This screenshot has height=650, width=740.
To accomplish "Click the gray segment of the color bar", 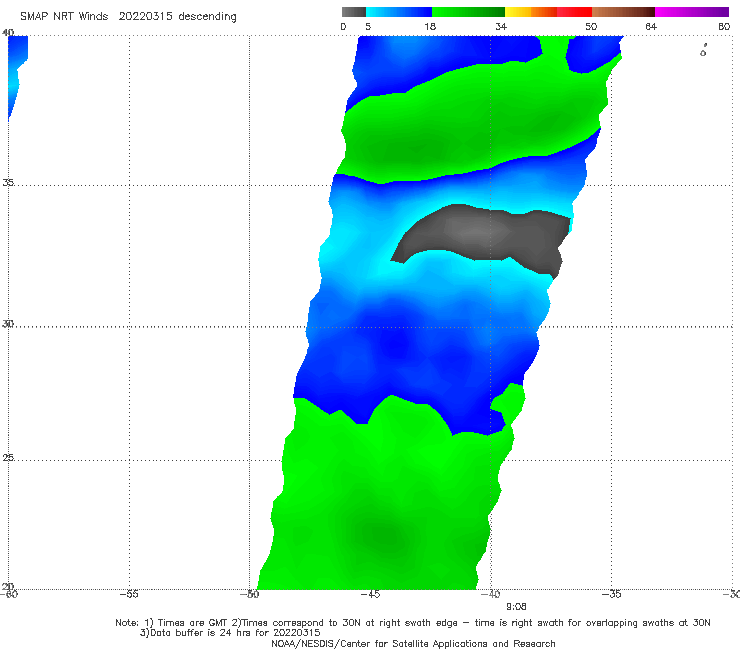I will (353, 12).
